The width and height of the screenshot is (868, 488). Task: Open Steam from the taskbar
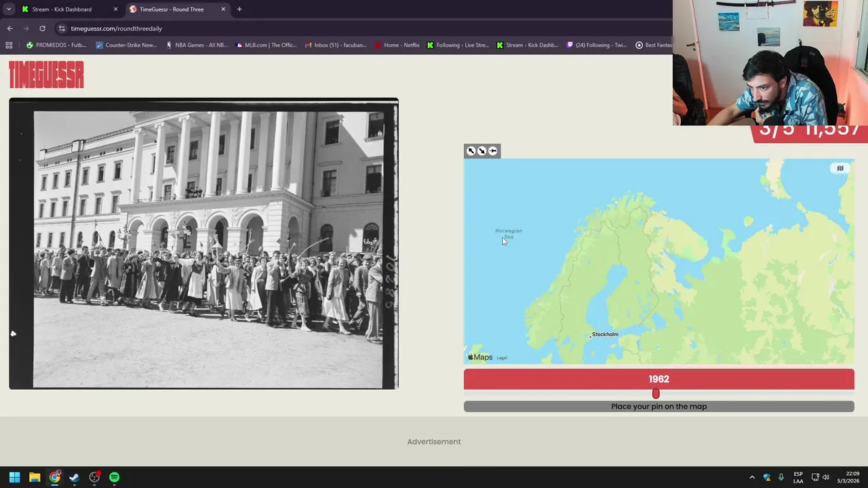point(74,477)
